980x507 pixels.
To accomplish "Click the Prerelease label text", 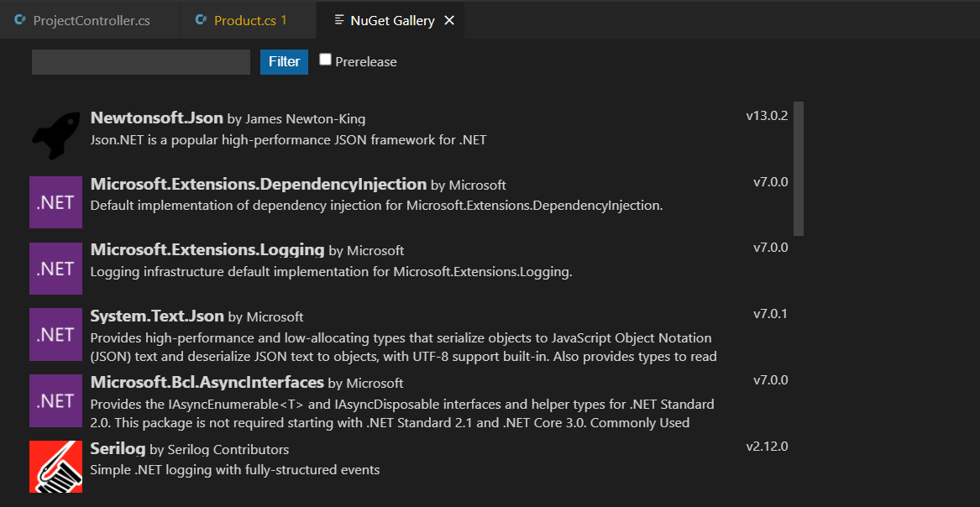I will point(365,62).
